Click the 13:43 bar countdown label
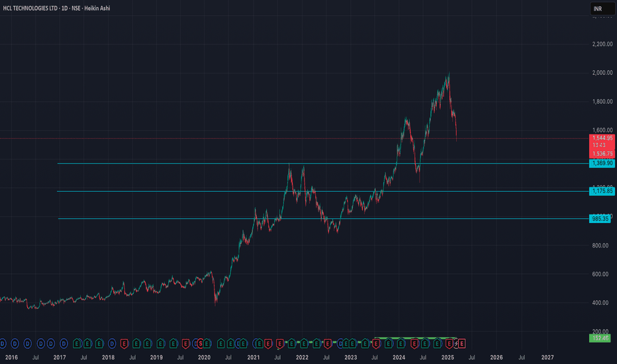The image size is (617, 364). click(599, 145)
